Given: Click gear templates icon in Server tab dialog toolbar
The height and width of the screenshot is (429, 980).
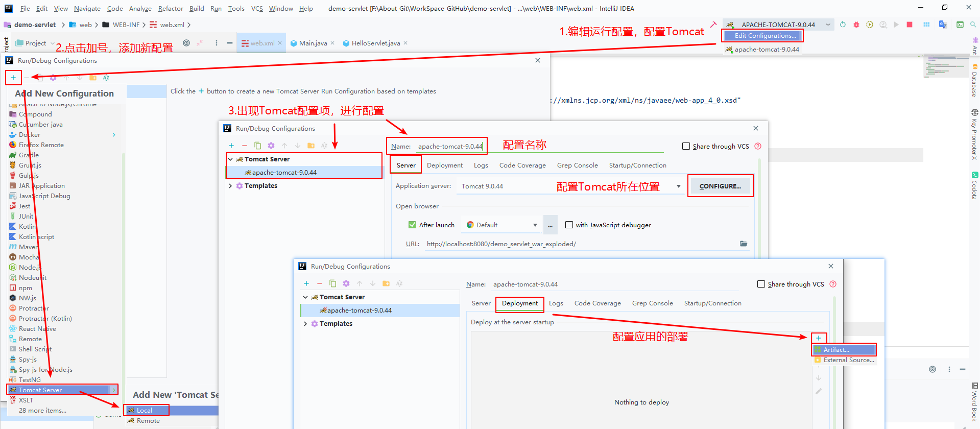Looking at the screenshot, I should tap(271, 146).
